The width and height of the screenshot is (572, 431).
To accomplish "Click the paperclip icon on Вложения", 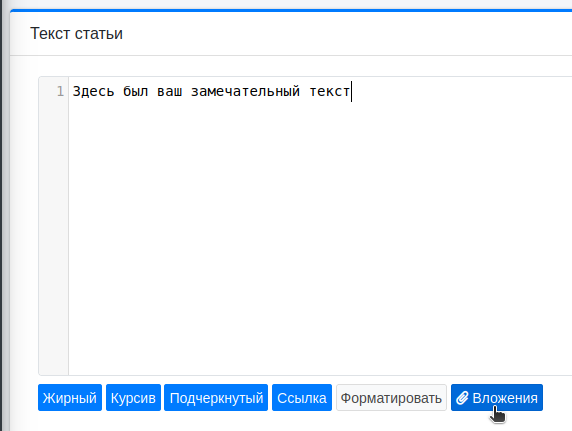I will click(462, 398).
